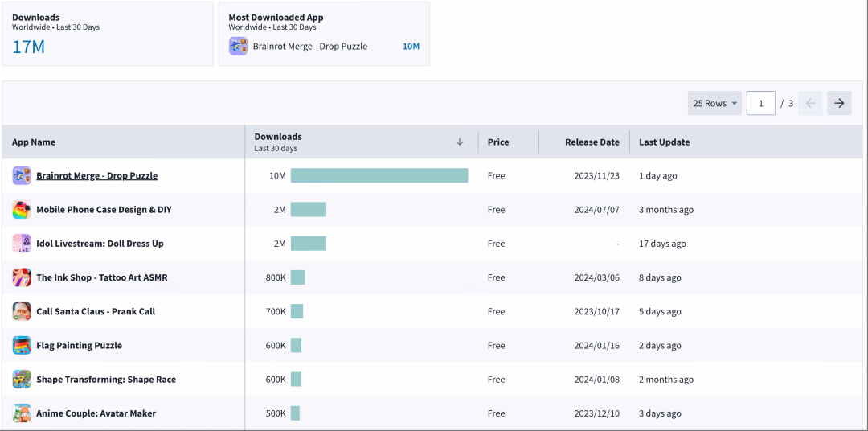The width and height of the screenshot is (868, 431).
Task: Click release date 2023/10/17
Action: click(x=598, y=311)
